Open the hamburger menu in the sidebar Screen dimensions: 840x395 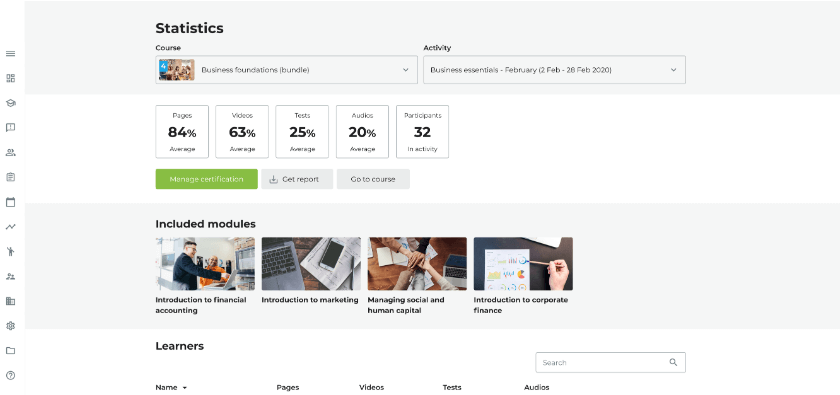[10, 54]
